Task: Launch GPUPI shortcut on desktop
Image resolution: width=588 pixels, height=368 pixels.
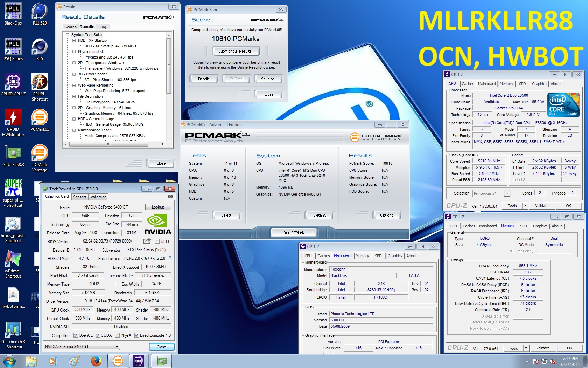Action: (40, 88)
